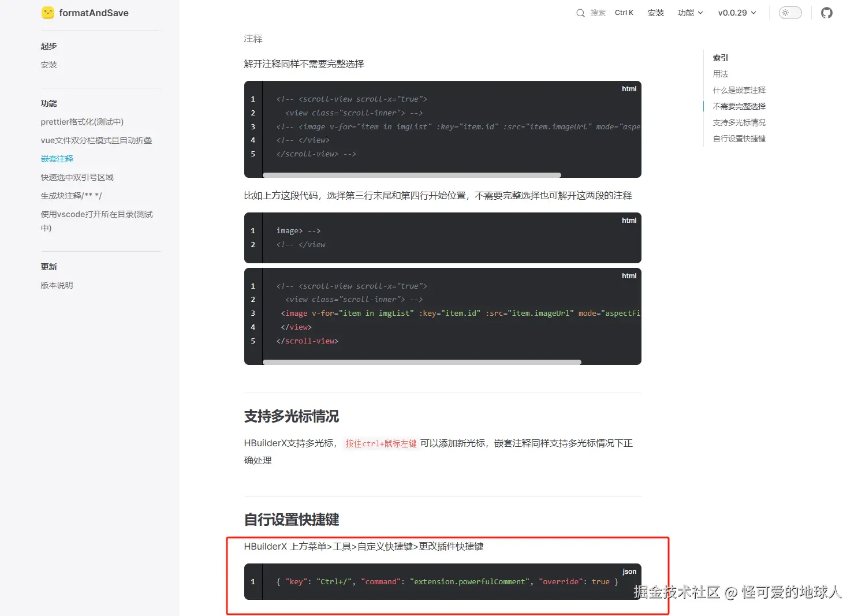
Task: Jump to 支持多光标情况 in the outline
Action: 739,122
